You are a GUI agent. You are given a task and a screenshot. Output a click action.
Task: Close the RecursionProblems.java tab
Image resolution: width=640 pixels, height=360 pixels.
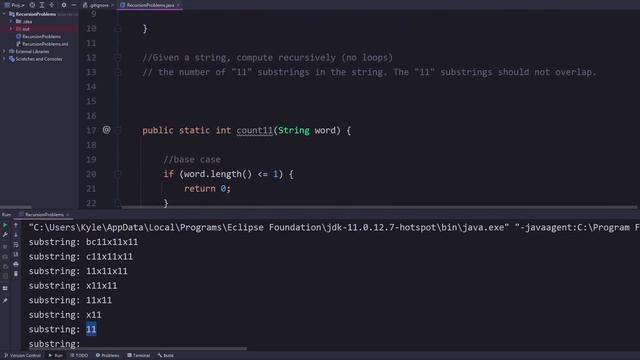[178, 5]
